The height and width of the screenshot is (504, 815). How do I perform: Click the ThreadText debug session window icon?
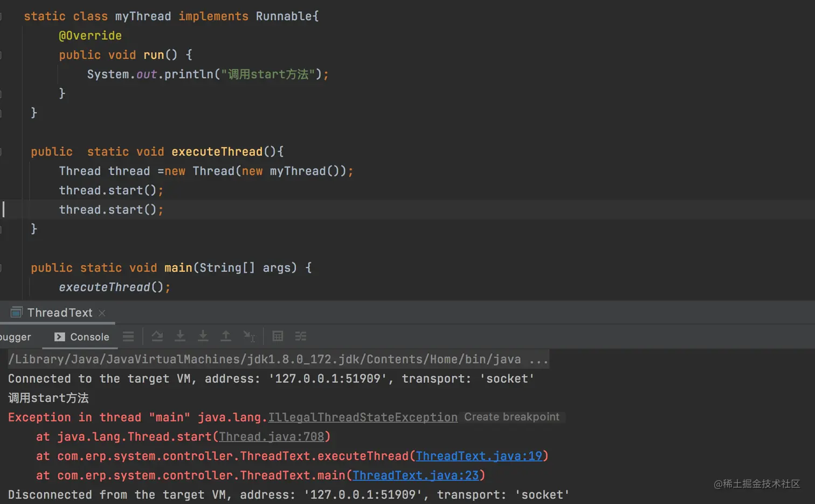17,312
